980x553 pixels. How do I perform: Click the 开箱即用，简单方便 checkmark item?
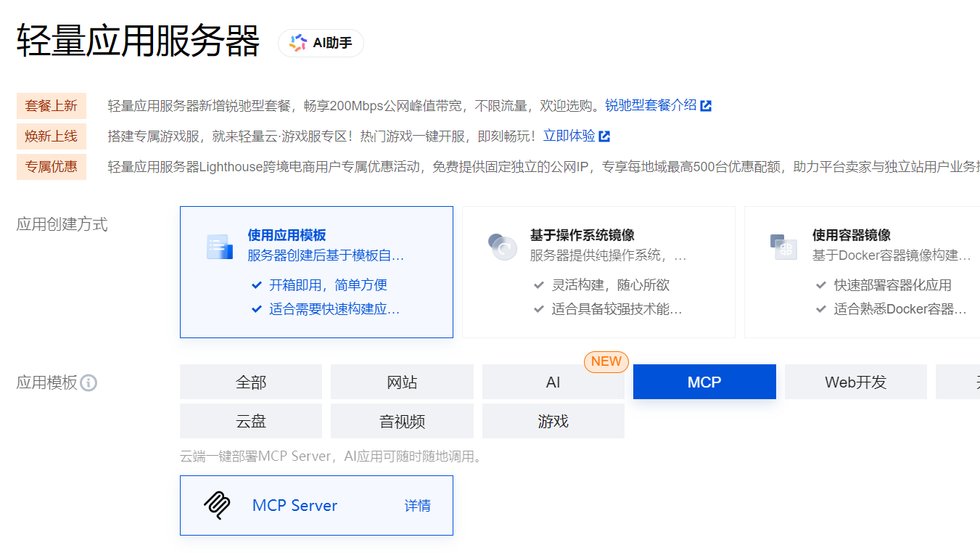point(319,285)
